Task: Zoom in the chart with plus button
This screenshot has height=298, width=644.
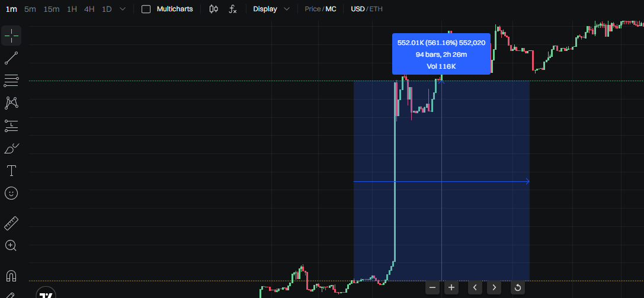Action: click(x=451, y=287)
